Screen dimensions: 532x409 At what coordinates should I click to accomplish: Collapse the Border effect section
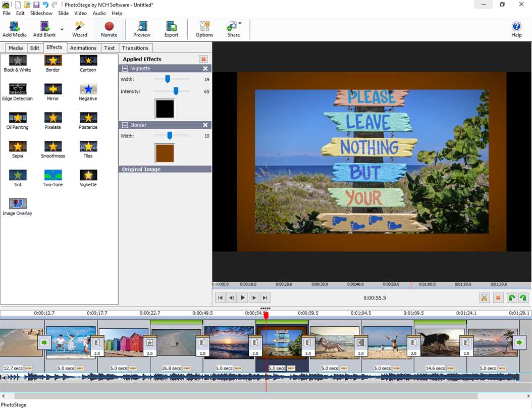125,125
